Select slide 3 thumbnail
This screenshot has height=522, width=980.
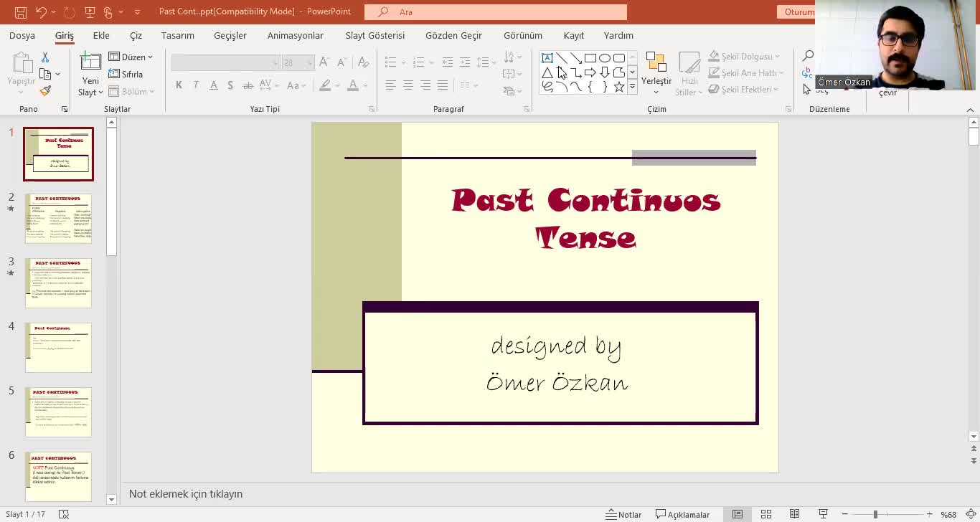coord(58,283)
